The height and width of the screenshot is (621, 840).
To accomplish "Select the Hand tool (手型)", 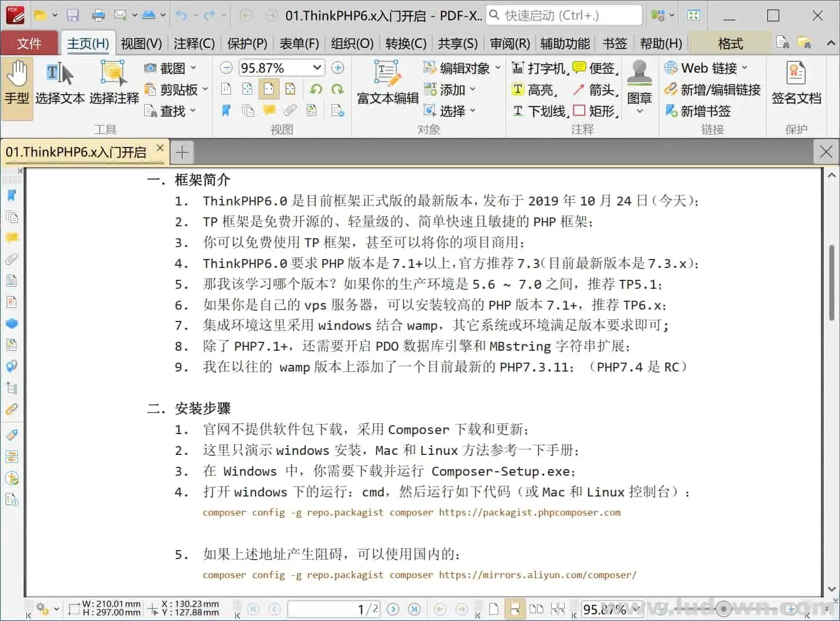I will (17, 84).
